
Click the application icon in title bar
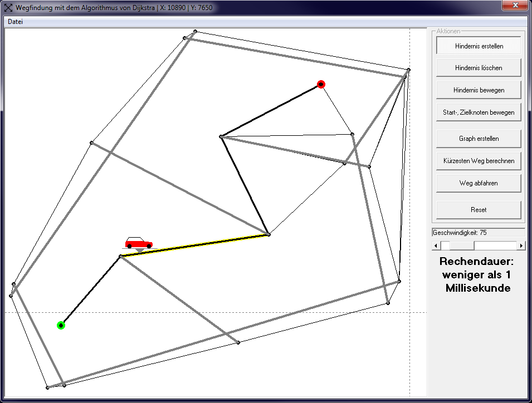(8, 7)
